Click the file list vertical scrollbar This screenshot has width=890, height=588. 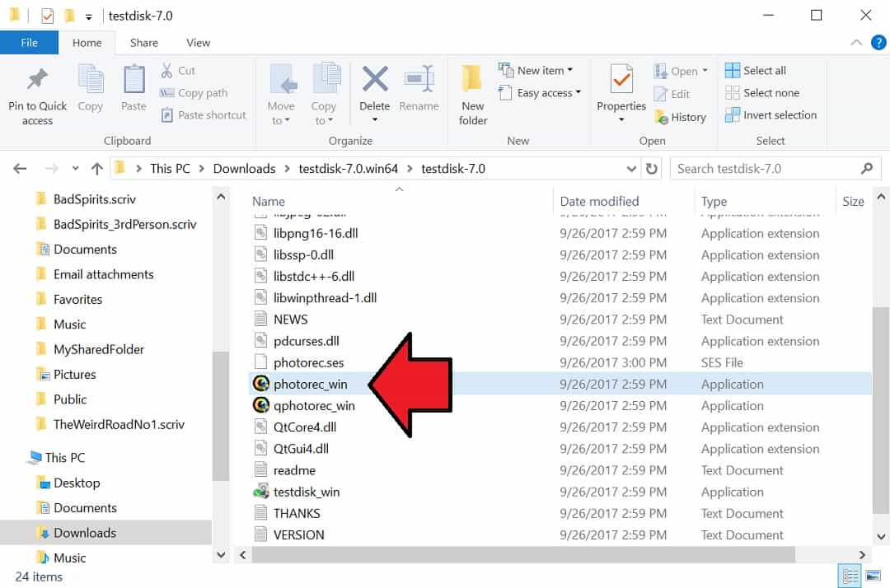click(x=880, y=411)
